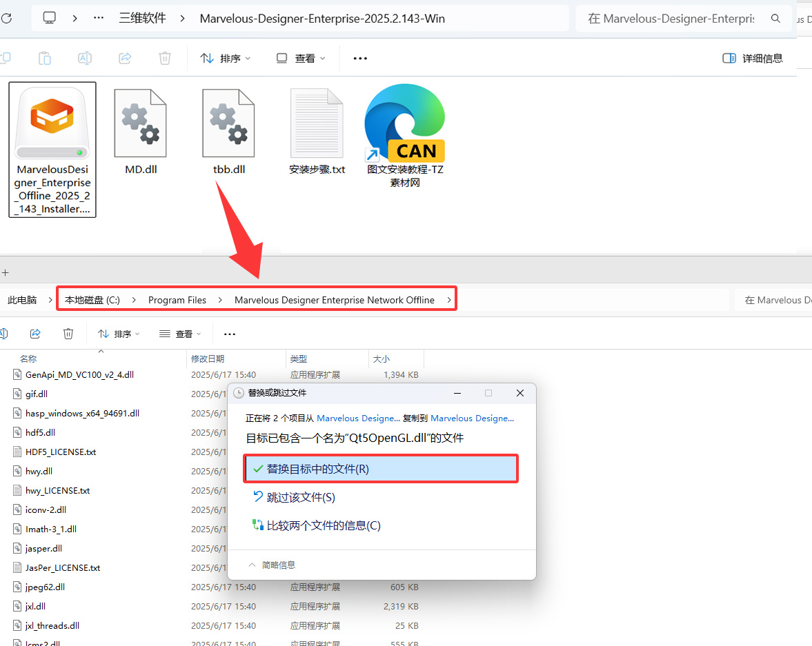Click 此电脑 breadcrumb segment
812x646 pixels.
22,300
